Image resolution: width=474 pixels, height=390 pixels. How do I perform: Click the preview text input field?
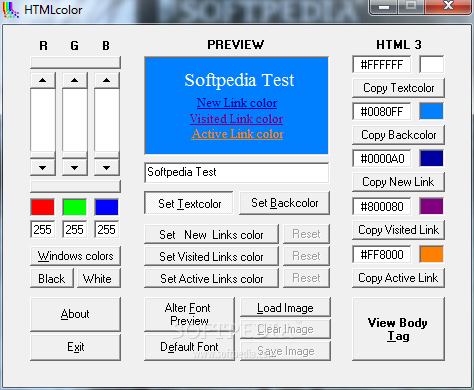tap(237, 172)
